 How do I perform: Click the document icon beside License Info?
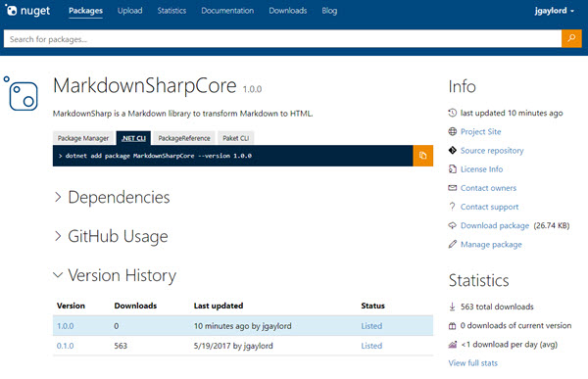(x=452, y=169)
